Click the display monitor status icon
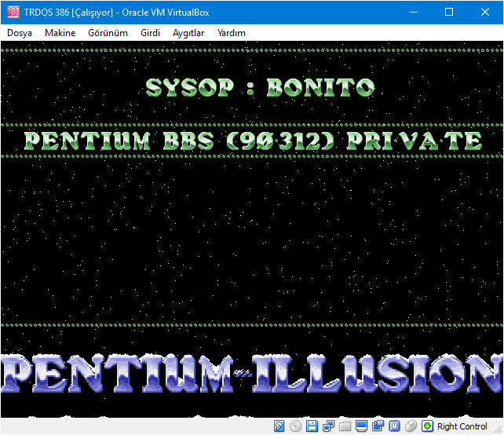The width and height of the screenshot is (504, 435). coord(361,426)
